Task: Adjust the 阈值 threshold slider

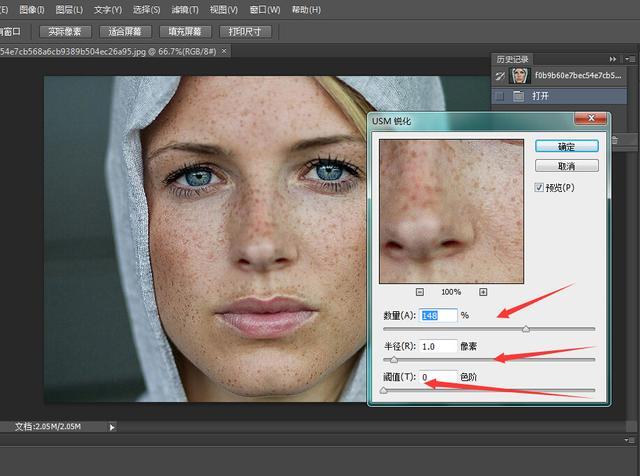Action: (x=383, y=391)
